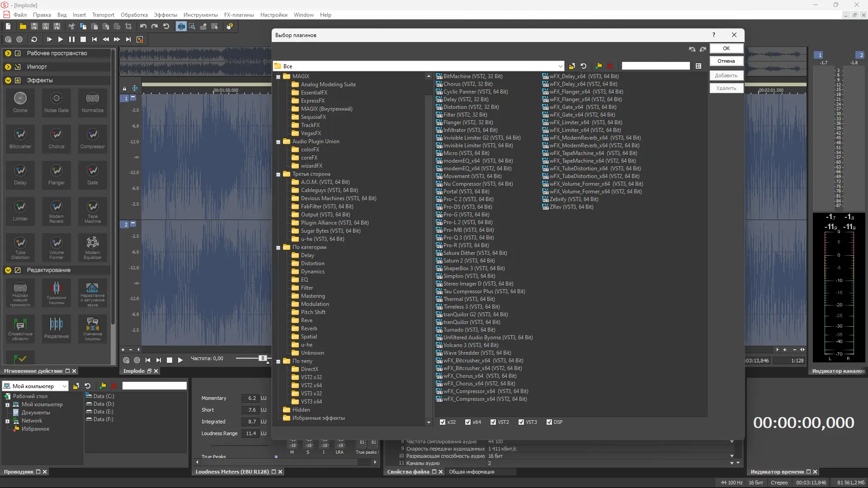The width and height of the screenshot is (868, 488).
Task: Click the plugin search input field
Action: (x=655, y=66)
